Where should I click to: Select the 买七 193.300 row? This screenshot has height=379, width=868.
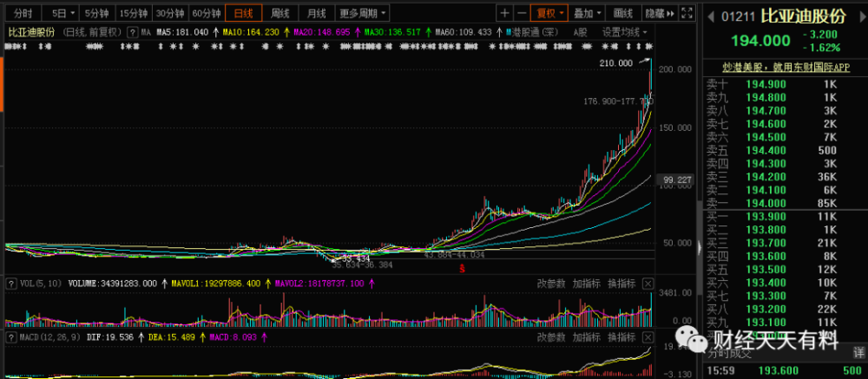[783, 296]
